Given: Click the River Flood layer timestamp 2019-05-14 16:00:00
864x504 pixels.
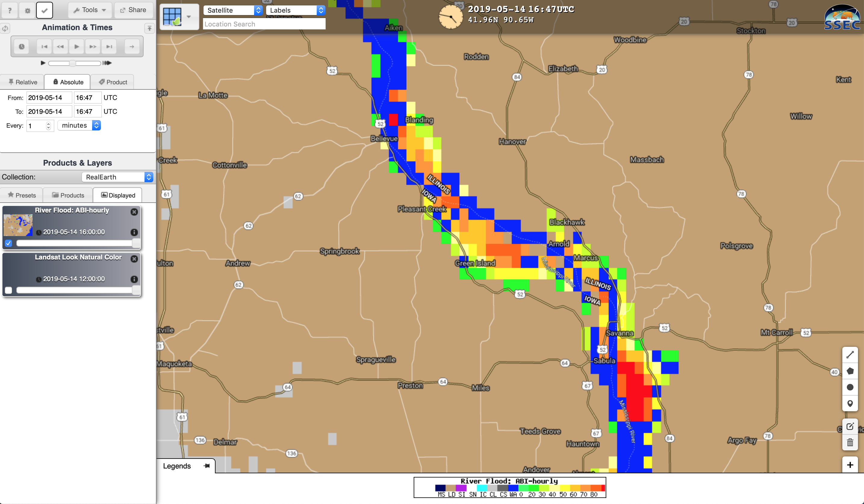Looking at the screenshot, I should coord(74,232).
